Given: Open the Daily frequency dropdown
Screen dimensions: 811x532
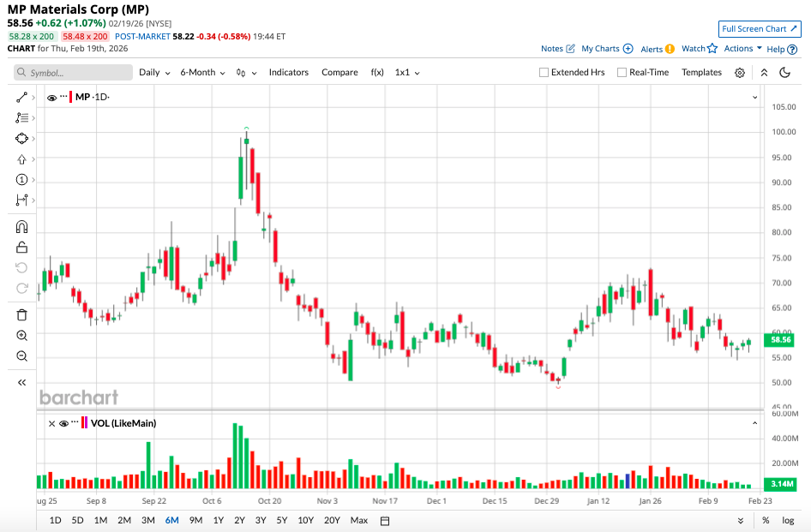Looking at the screenshot, I should (x=154, y=73).
